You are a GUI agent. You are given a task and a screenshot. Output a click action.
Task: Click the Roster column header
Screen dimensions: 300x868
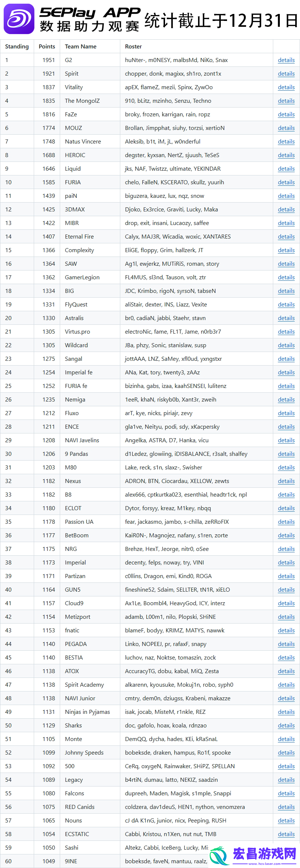[133, 47]
